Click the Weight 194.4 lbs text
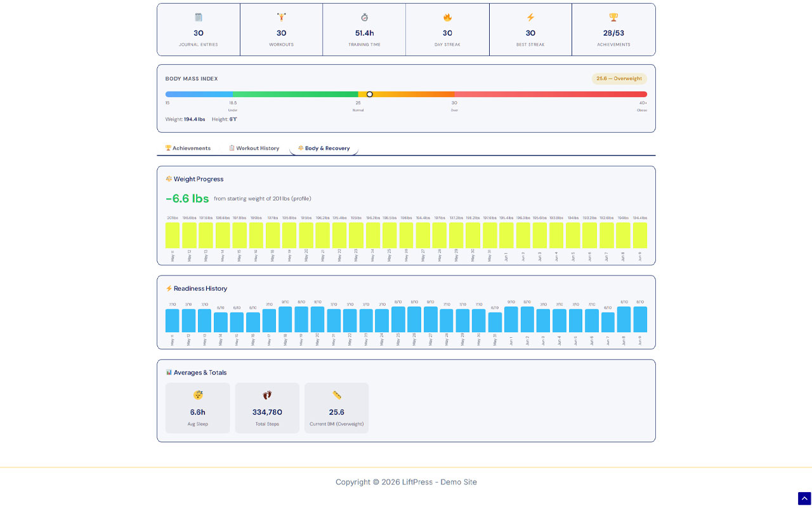 pyautogui.click(x=185, y=119)
